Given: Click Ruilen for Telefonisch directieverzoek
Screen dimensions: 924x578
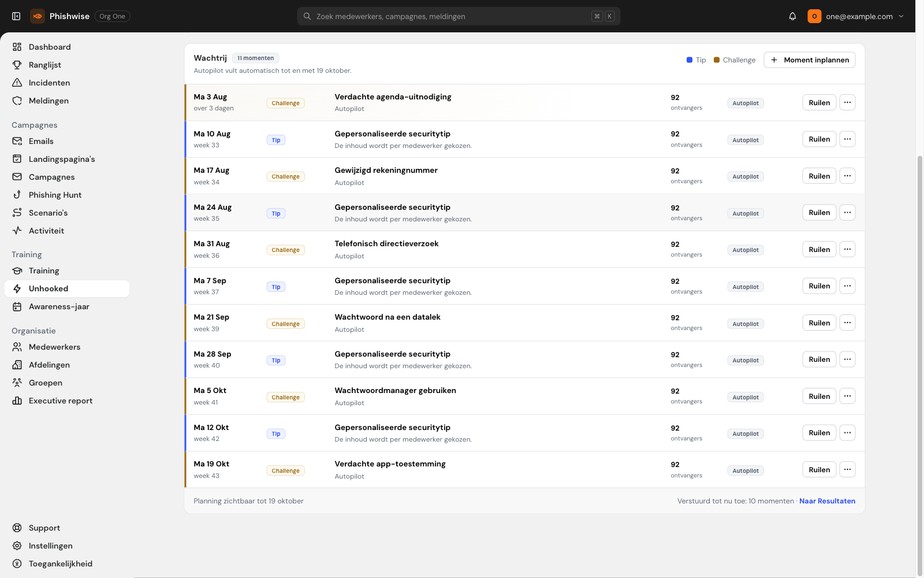Looking at the screenshot, I should pos(819,249).
